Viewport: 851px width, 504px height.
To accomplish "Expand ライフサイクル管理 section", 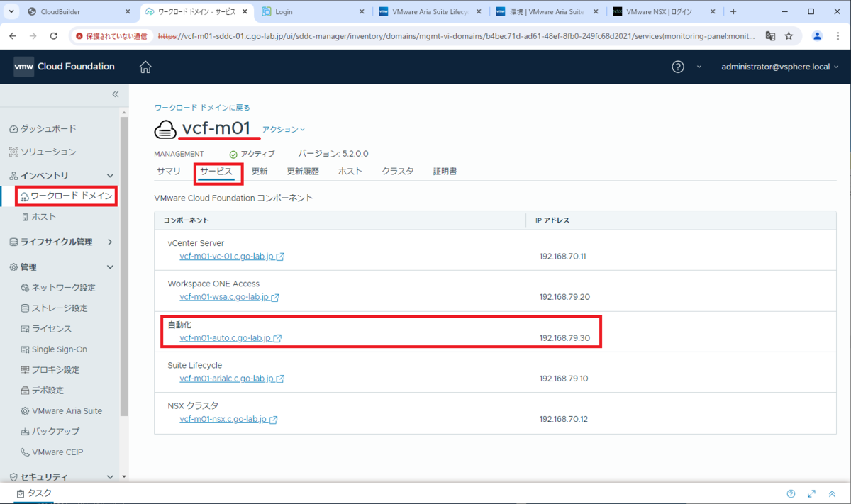I will [110, 242].
